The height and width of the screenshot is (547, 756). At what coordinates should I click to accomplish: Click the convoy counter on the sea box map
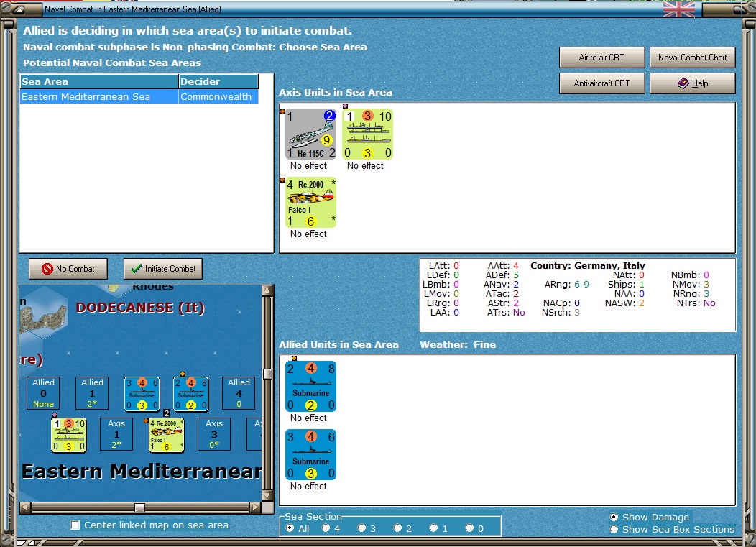[69, 435]
